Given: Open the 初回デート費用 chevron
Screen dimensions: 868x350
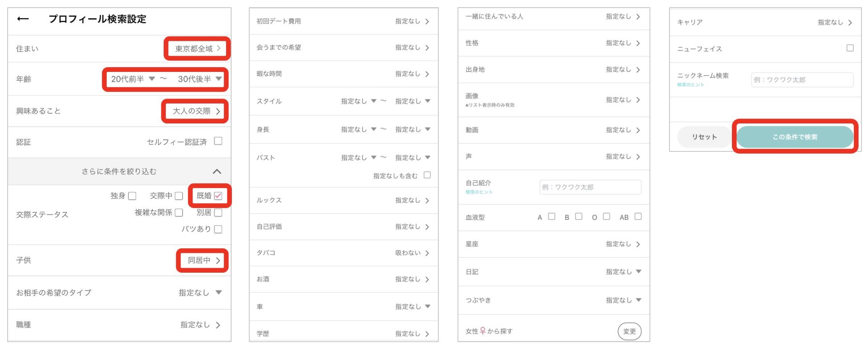Looking at the screenshot, I should [427, 21].
